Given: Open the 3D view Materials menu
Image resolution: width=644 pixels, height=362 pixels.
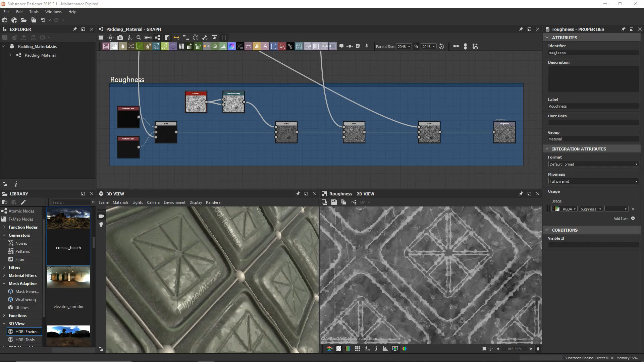Looking at the screenshot, I should [x=120, y=202].
